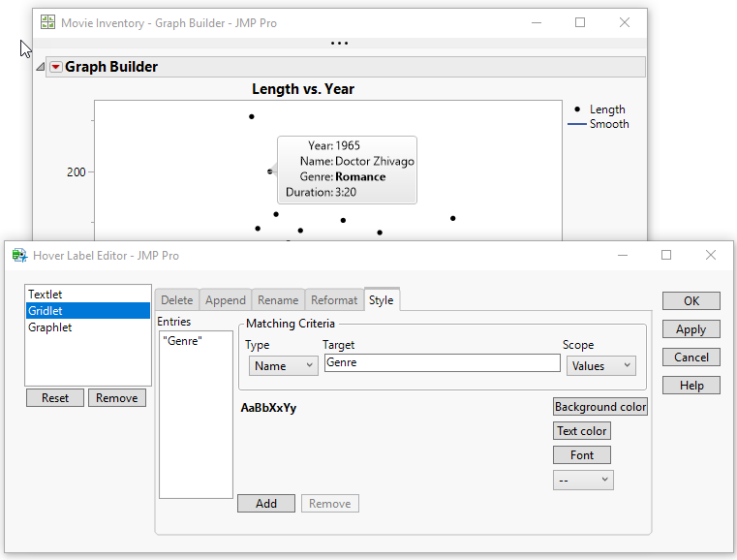Select the Reformat tab
Viewport: 737px width, 560px height.
(x=334, y=300)
